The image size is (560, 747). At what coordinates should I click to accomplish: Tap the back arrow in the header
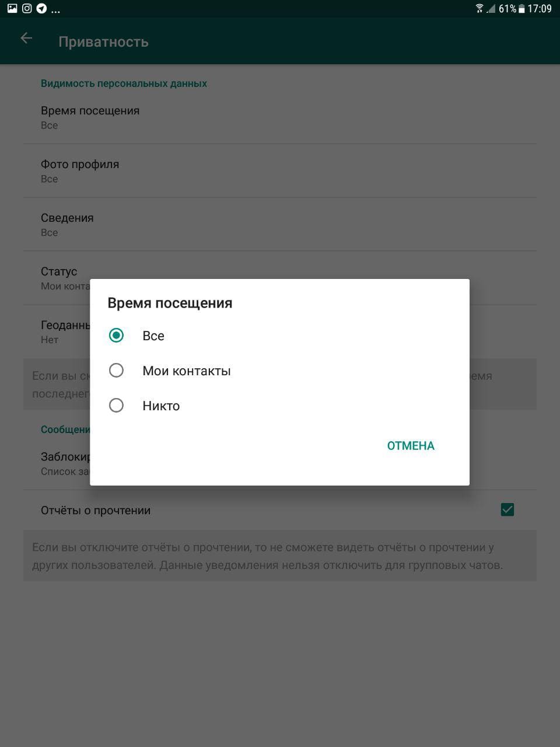(26, 39)
